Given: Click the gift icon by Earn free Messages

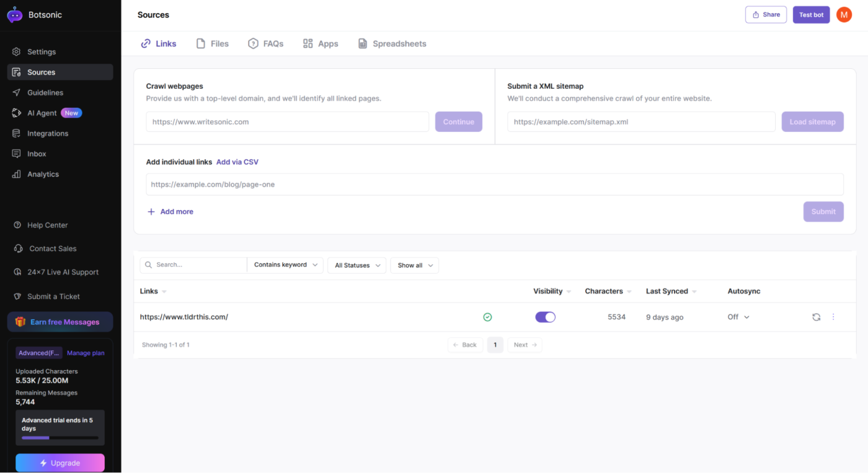Looking at the screenshot, I should (20, 322).
